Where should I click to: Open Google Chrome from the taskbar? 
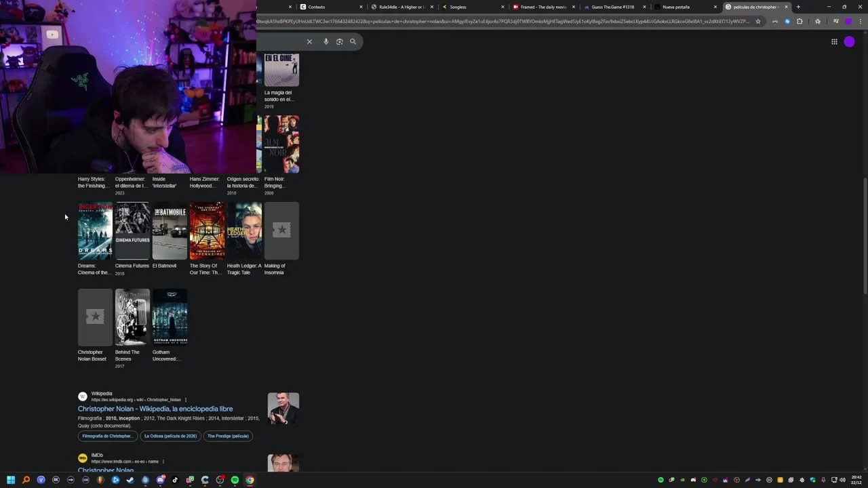tap(250, 480)
